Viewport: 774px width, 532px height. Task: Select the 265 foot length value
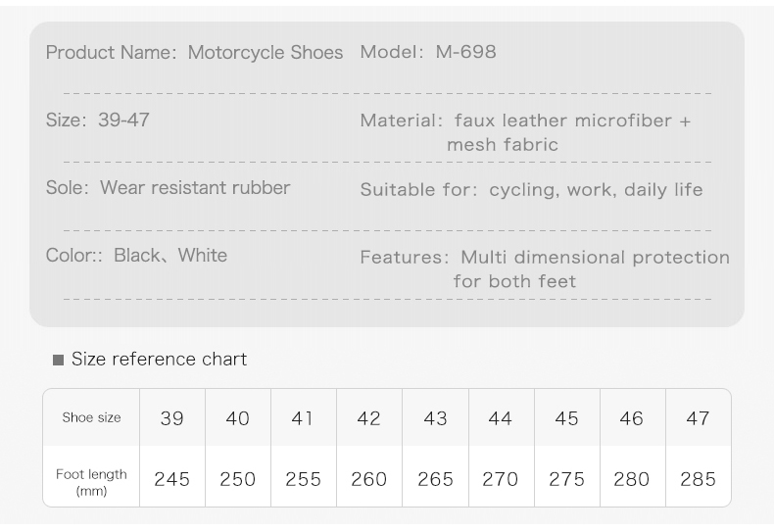435,479
